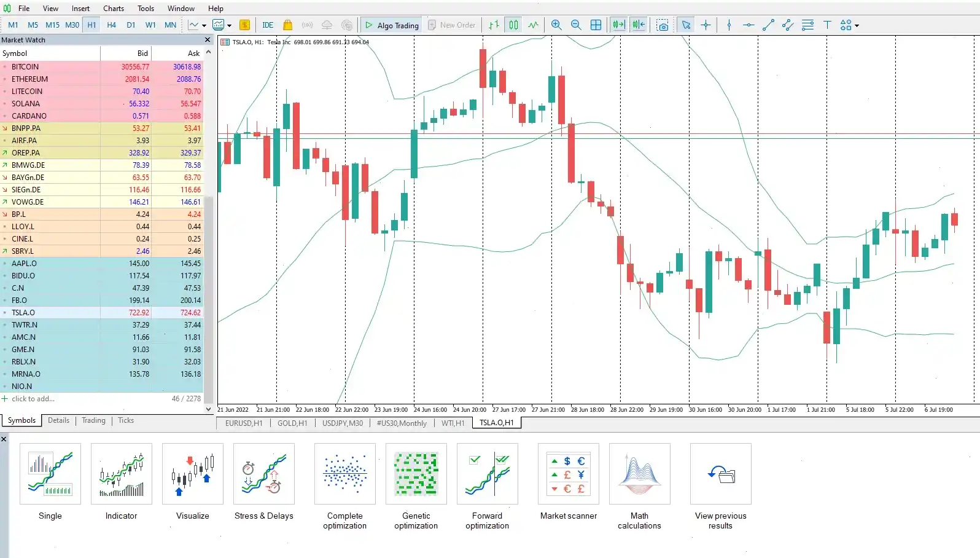Select the crosshair cursor tool

(x=706, y=25)
